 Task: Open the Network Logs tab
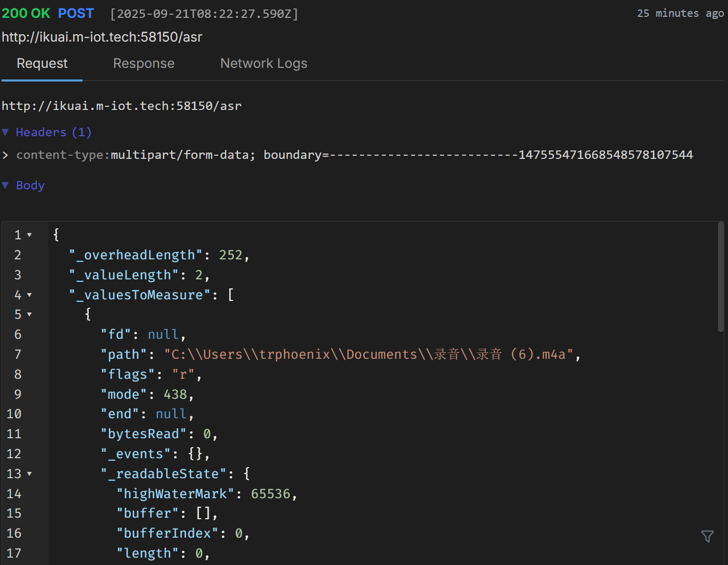coord(263,64)
